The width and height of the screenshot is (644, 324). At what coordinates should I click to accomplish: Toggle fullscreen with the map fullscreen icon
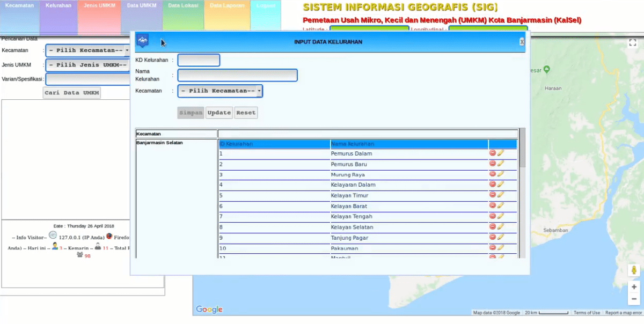pos(632,42)
